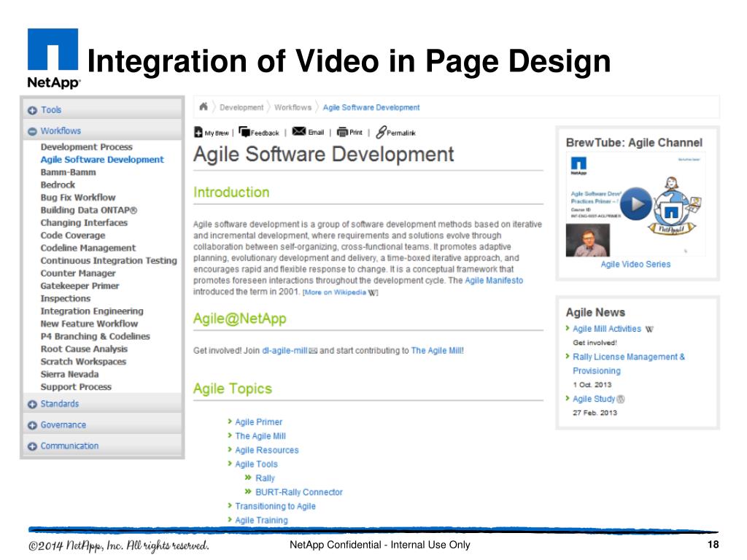Expand the Governance sidebar section
The image size is (747, 560).
point(32,425)
